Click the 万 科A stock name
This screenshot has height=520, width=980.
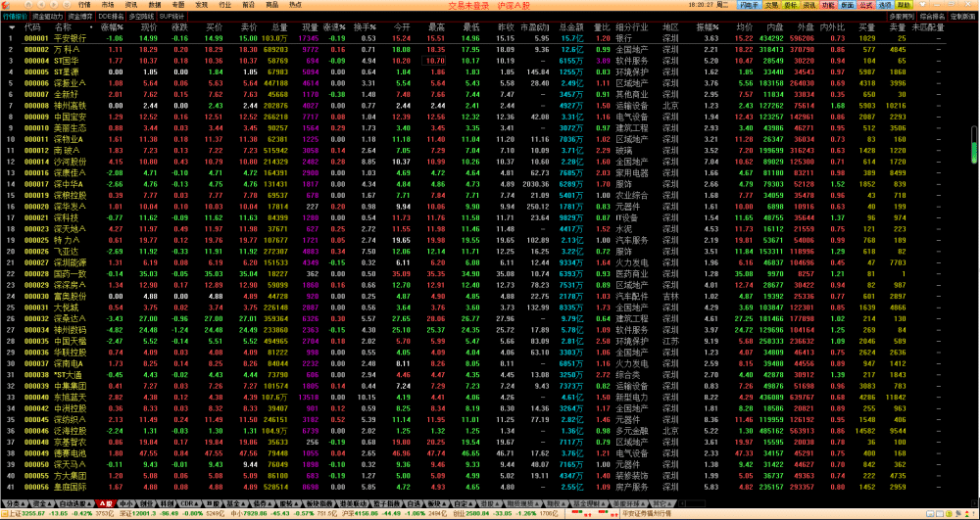click(67, 49)
